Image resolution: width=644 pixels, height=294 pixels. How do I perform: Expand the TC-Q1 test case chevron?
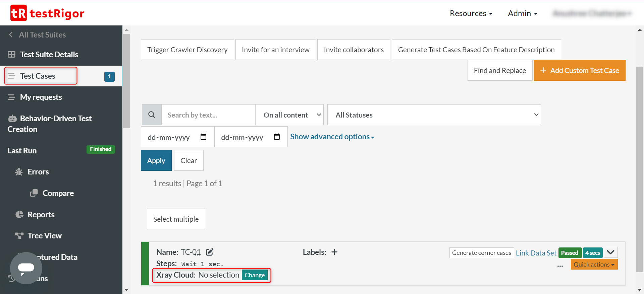(x=610, y=252)
